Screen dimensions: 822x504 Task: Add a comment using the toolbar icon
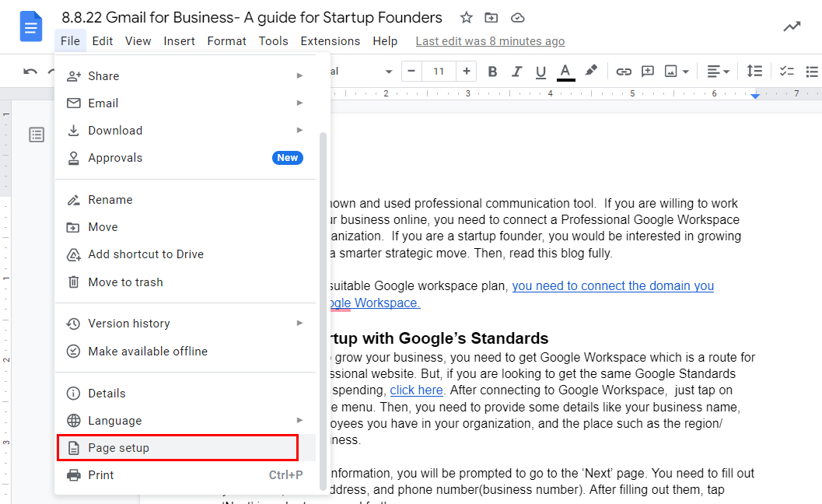coord(648,72)
